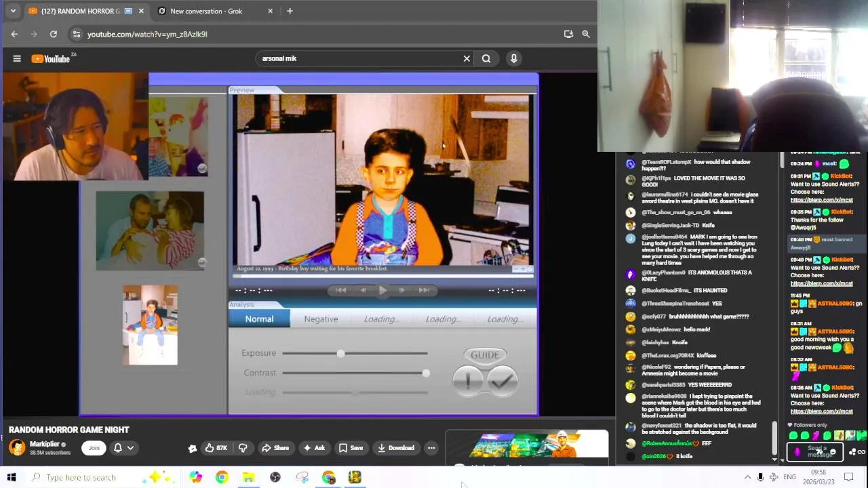The image size is (868, 488).
Task: Click the exclamation mark round button
Action: (x=468, y=380)
